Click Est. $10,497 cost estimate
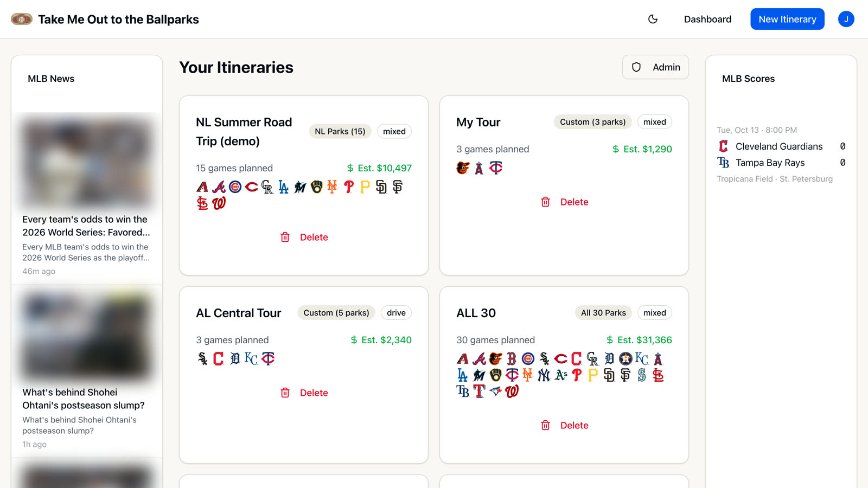This screenshot has height=488, width=868. click(379, 168)
